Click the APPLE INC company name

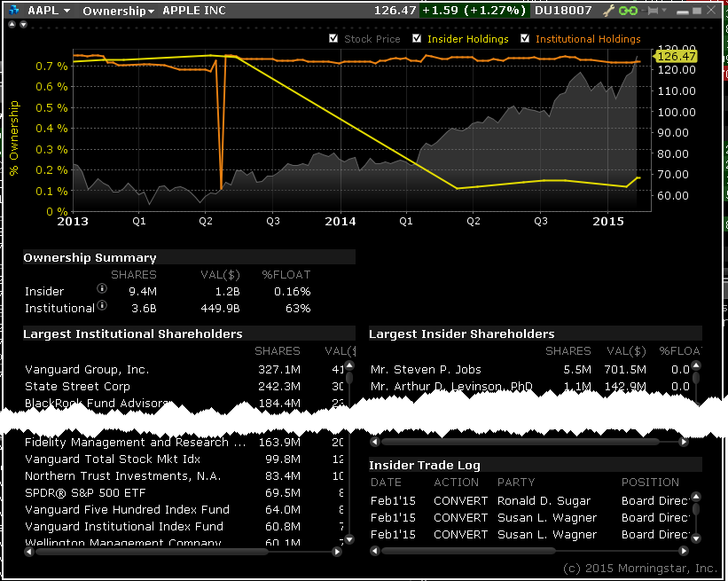pyautogui.click(x=194, y=11)
